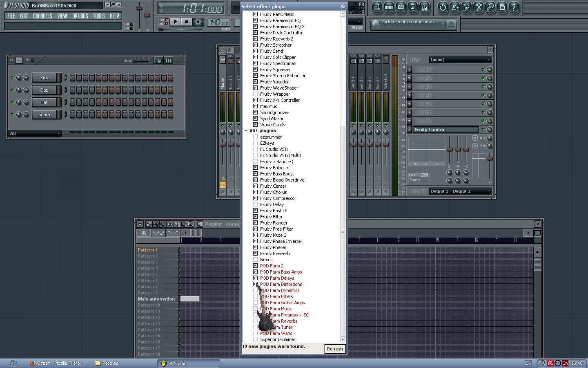Click the one-click recording microphone icon
Image resolution: width=588 pixels, height=368 pixels.
(490, 7)
